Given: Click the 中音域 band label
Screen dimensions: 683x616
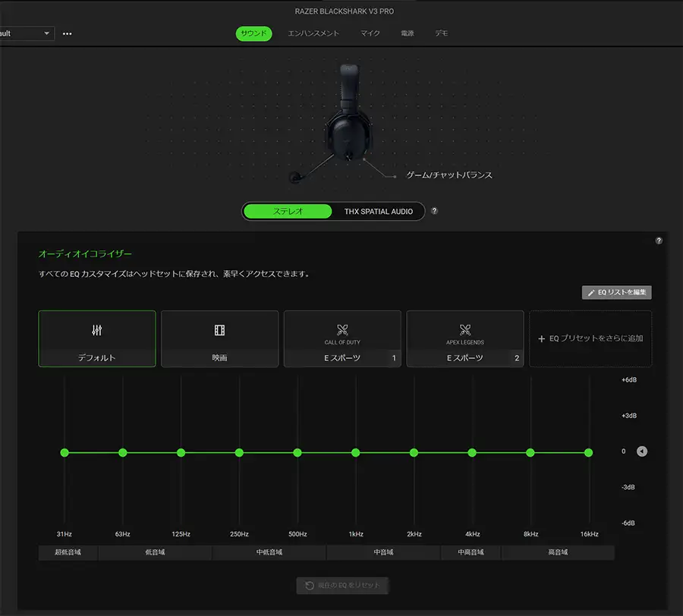Looking at the screenshot, I should 383,552.
